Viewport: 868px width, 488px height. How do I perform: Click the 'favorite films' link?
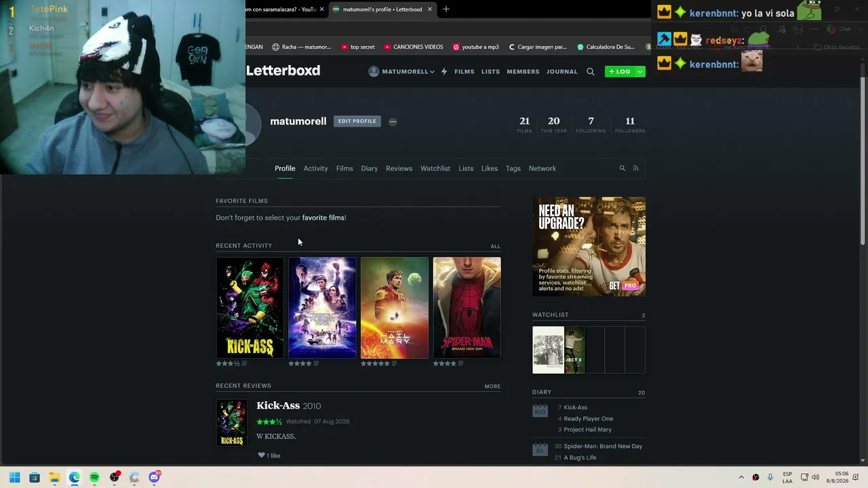tap(323, 218)
